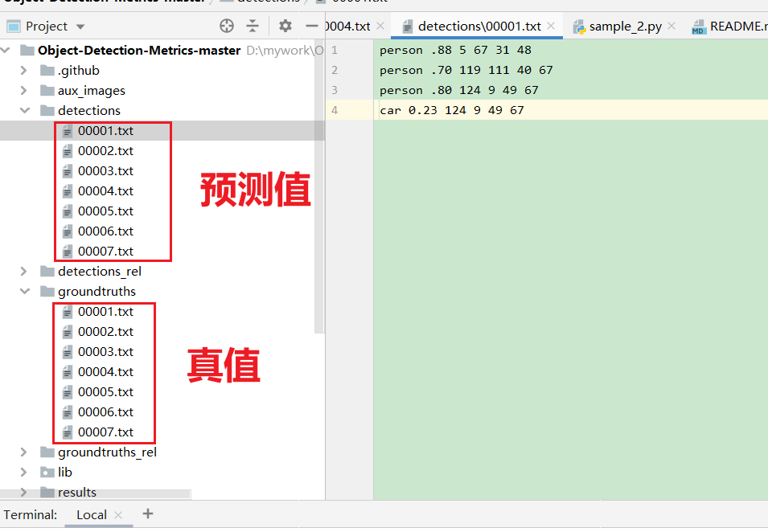Expand the lib folder
The image size is (768, 532).
[x=23, y=473]
